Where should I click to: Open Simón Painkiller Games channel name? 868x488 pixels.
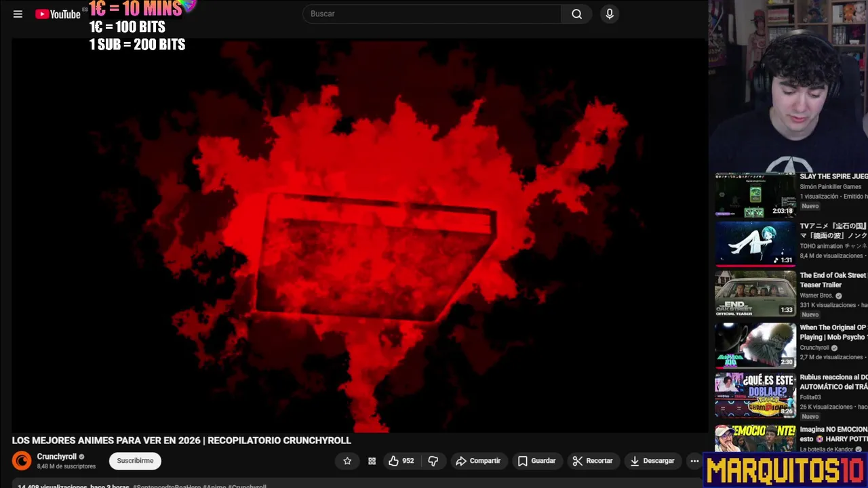[x=831, y=187]
